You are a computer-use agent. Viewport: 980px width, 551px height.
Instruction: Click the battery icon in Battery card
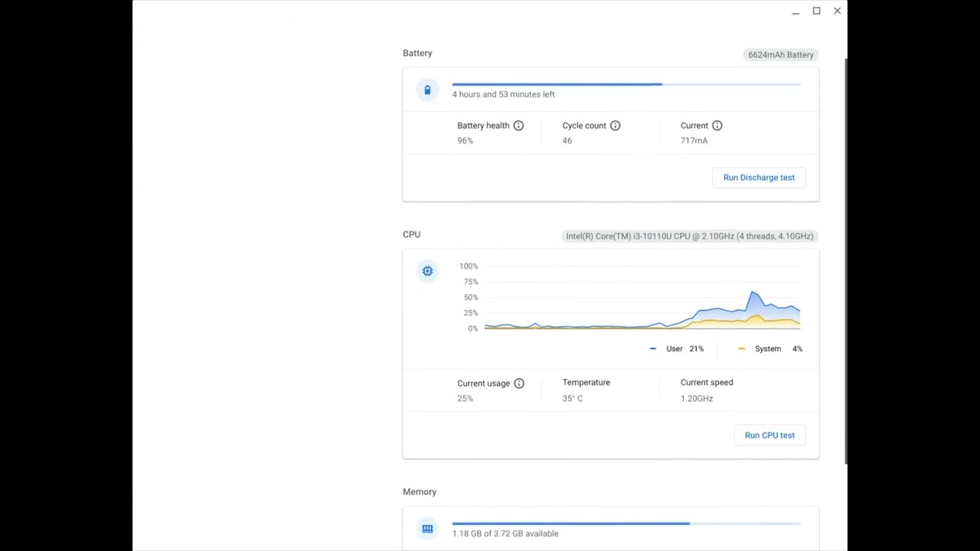coord(427,90)
